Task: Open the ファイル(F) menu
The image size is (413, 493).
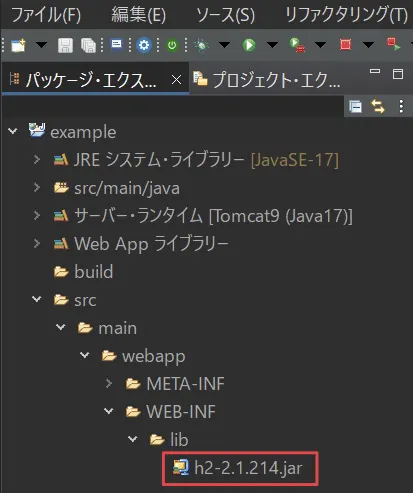Action: [46, 15]
